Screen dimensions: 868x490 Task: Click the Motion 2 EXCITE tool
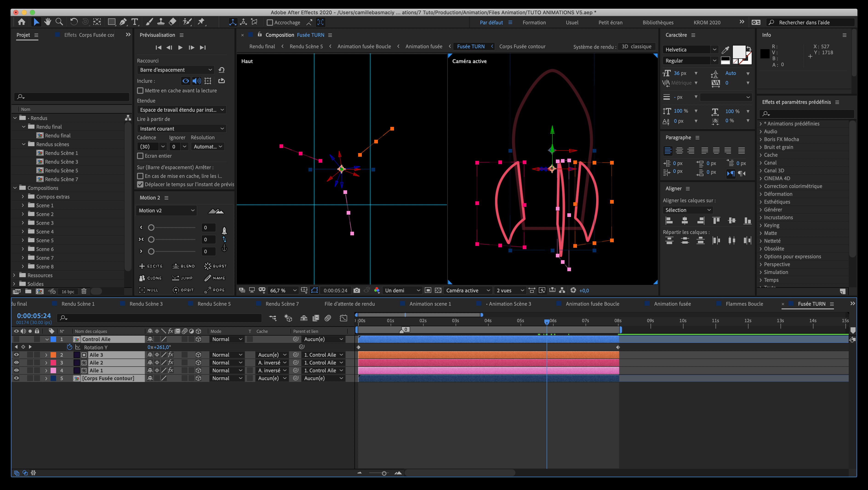[x=151, y=266]
